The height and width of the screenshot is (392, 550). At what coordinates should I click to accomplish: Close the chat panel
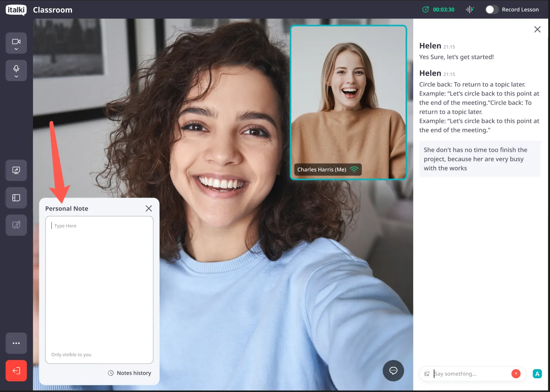click(537, 29)
